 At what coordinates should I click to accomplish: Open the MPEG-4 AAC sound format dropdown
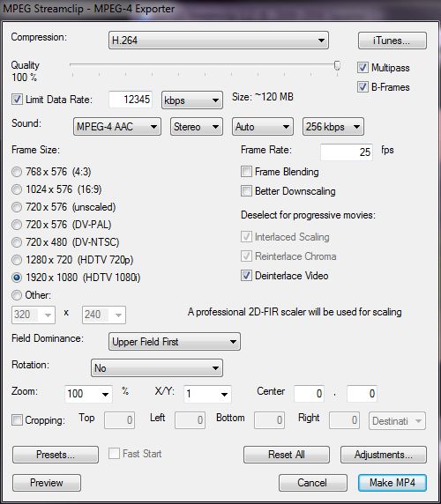pyautogui.click(x=117, y=127)
